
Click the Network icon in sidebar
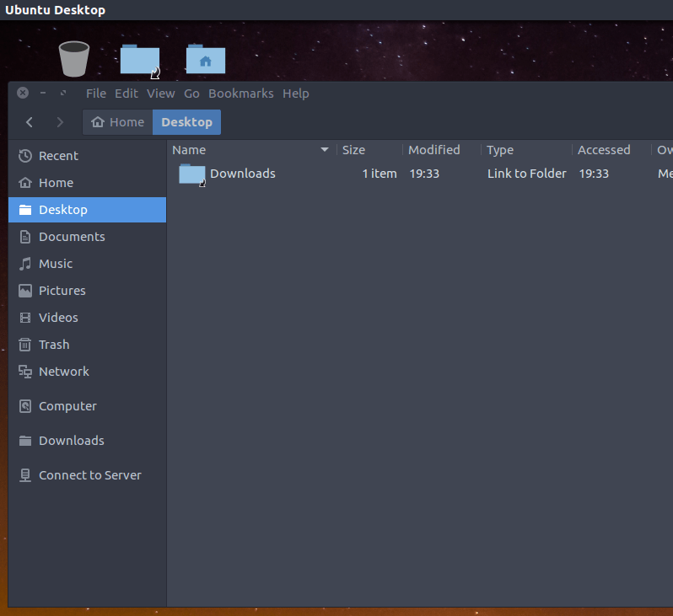click(x=25, y=372)
